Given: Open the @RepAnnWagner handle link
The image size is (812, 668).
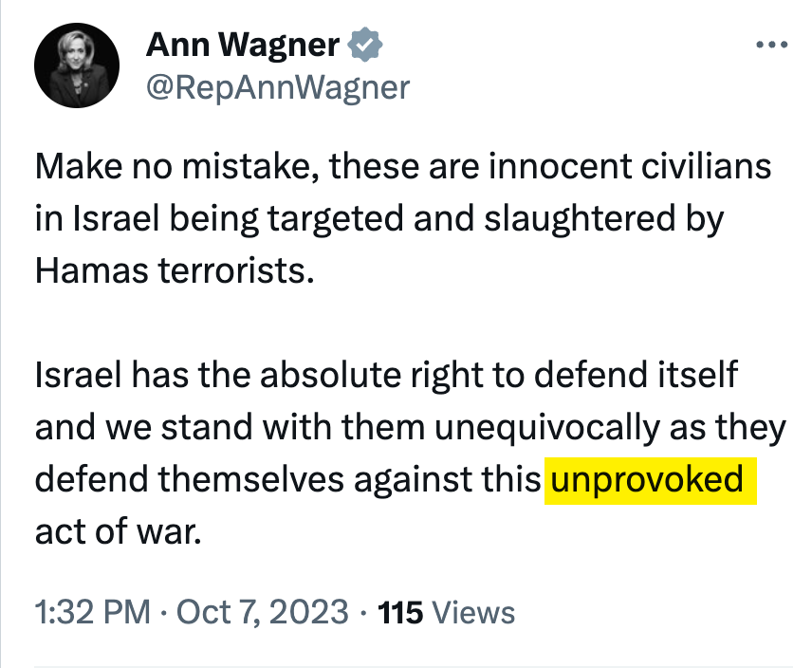Looking at the screenshot, I should pyautogui.click(x=279, y=87).
